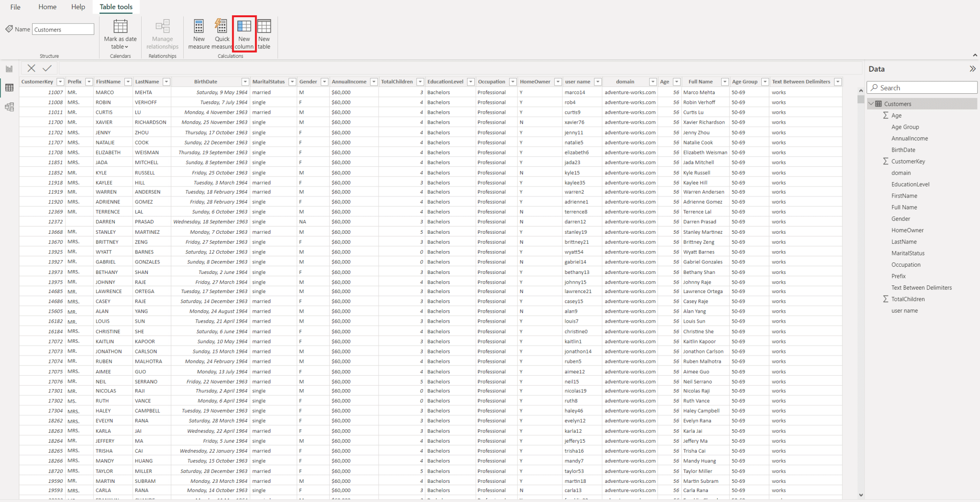Click the Search box in the Data pane
This screenshot has height=502, width=980.
922,87
